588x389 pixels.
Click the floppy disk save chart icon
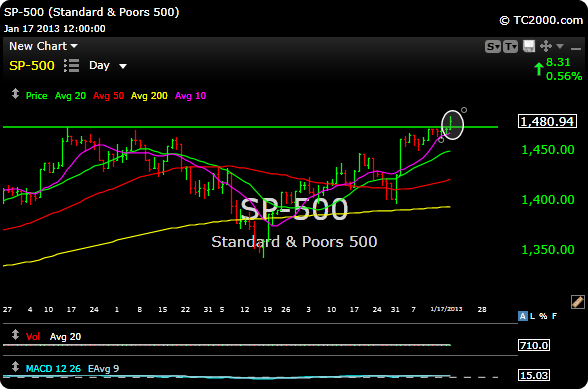click(x=529, y=46)
